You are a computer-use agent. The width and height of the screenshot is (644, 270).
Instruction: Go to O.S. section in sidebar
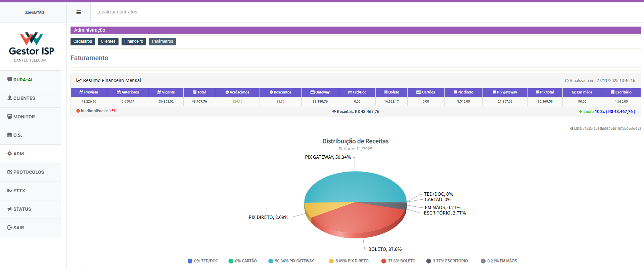17,135
